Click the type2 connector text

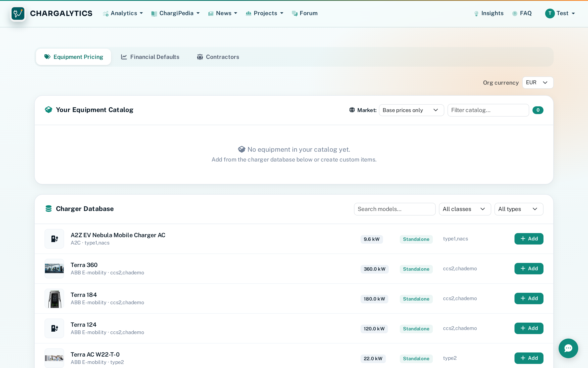click(x=450, y=358)
